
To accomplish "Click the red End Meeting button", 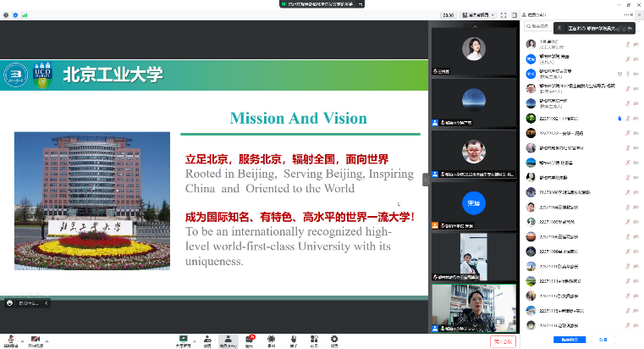I will pyautogui.click(x=503, y=341).
